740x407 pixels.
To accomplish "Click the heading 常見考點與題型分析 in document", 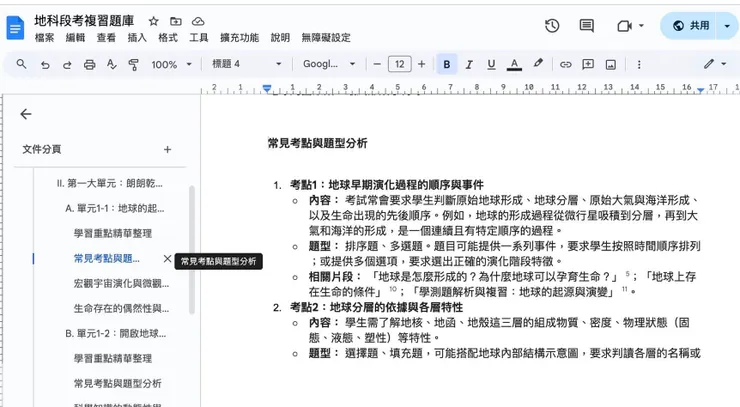I will 318,143.
